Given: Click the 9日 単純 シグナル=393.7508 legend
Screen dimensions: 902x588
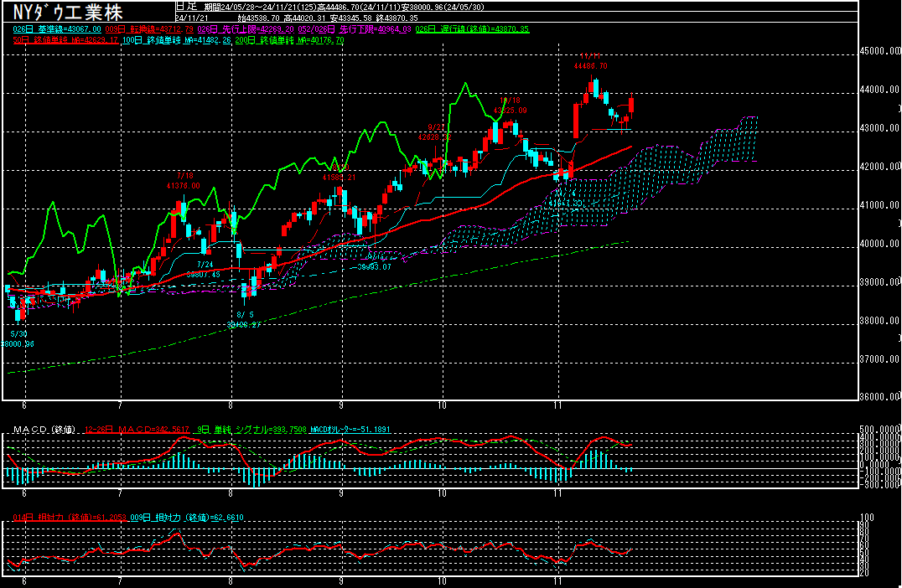Looking at the screenshot, I should [x=252, y=430].
